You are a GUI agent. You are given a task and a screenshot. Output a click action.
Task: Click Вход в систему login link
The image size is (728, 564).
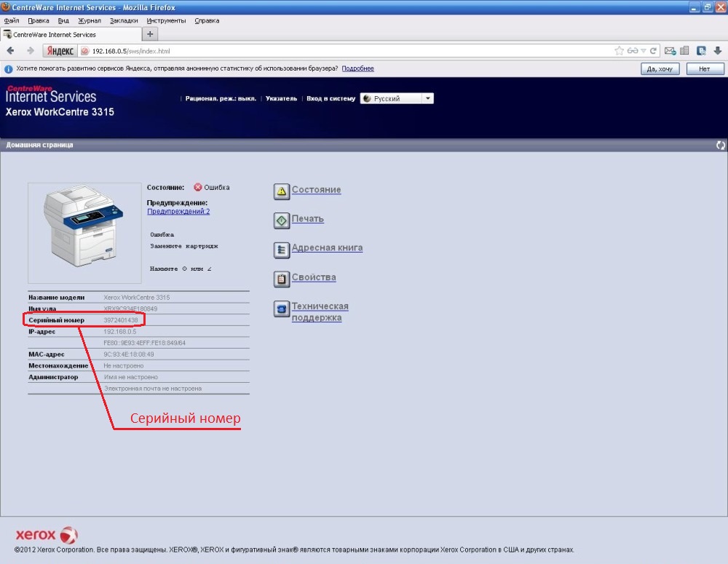pyautogui.click(x=331, y=98)
